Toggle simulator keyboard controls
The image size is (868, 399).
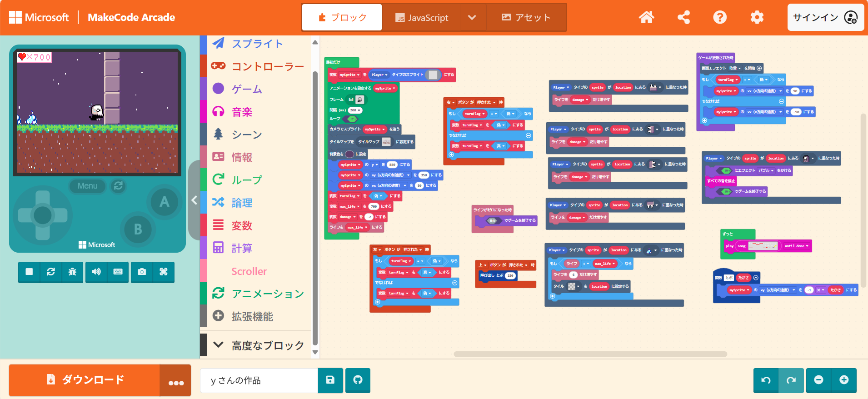[x=118, y=272]
